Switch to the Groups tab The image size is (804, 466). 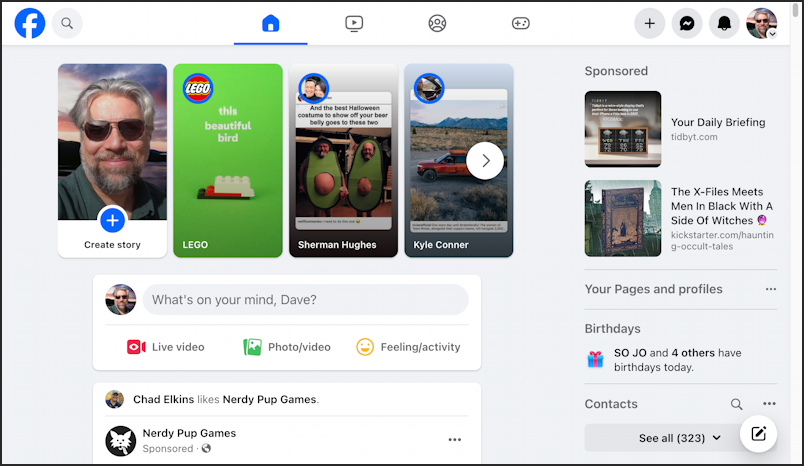[x=437, y=24]
